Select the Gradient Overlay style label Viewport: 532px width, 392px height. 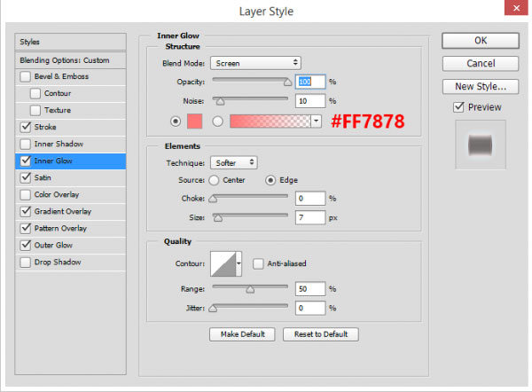(x=63, y=211)
